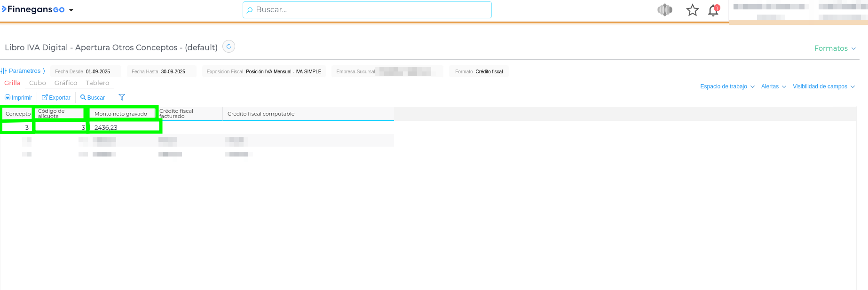This screenshot has height=290, width=868.
Task: Export the grid with Exportar
Action: 56,98
